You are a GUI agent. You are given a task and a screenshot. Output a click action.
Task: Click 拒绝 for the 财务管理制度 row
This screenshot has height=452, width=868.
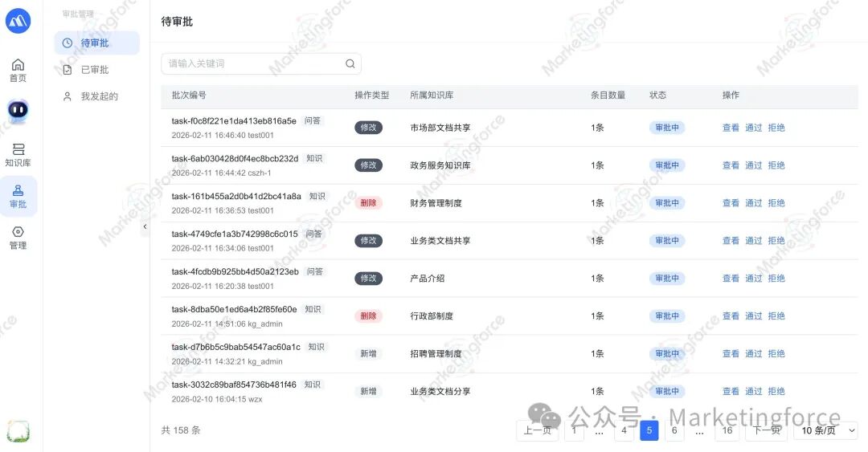[776, 203]
